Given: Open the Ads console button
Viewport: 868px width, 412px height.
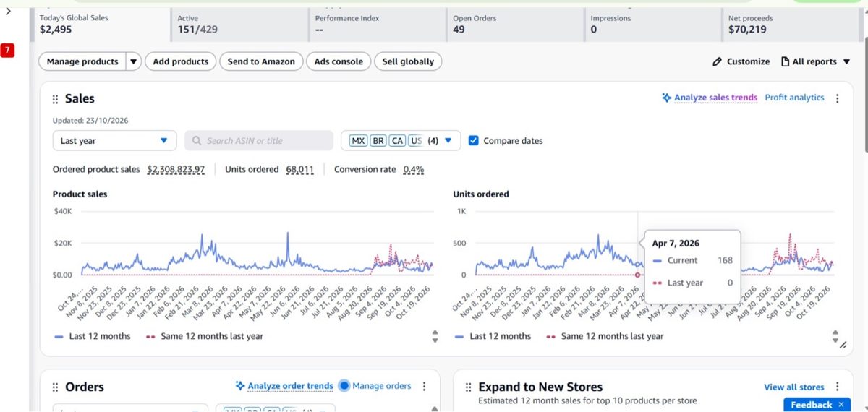Looking at the screenshot, I should pos(339,62).
